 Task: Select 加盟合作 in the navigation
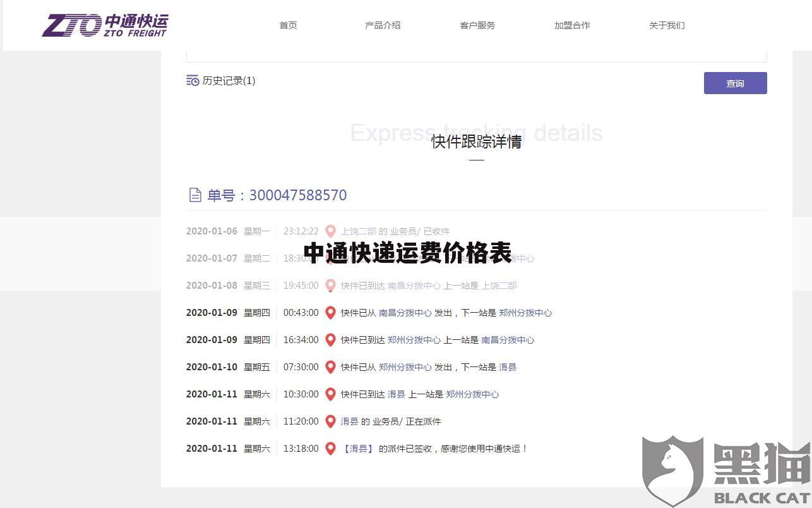572,25
